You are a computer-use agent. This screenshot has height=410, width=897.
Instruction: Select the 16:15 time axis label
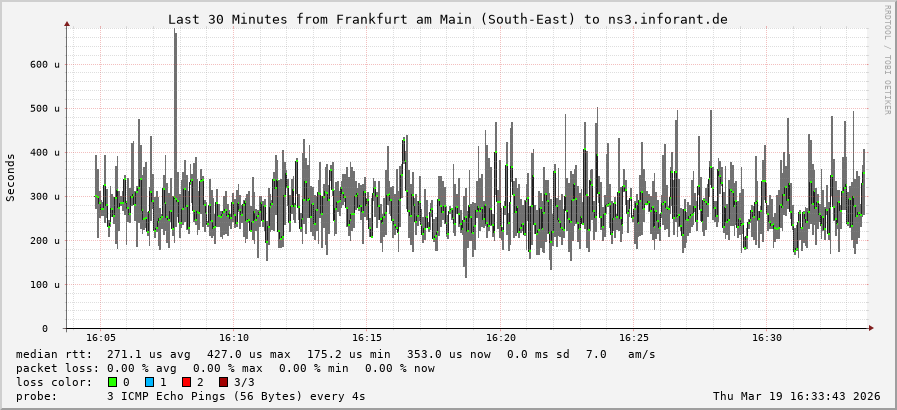pos(367,338)
